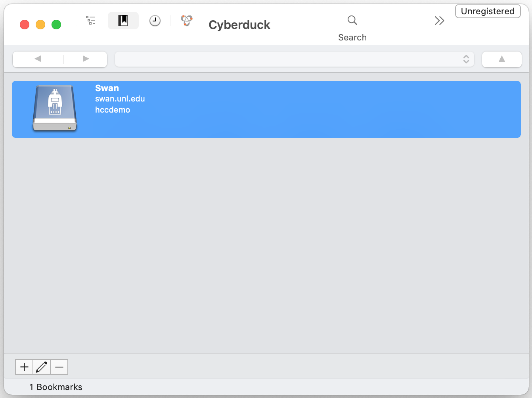This screenshot has height=398, width=532.
Task: Click the hccdemo username in bookmark
Action: coord(113,110)
